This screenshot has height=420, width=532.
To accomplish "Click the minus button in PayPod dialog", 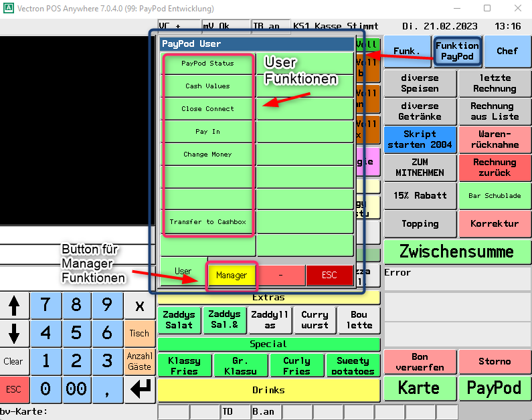I will (281, 275).
